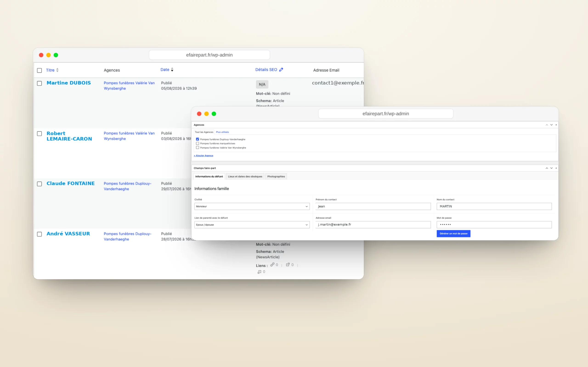
Task: Click the incoming links icon below Liens
Action: (259, 272)
